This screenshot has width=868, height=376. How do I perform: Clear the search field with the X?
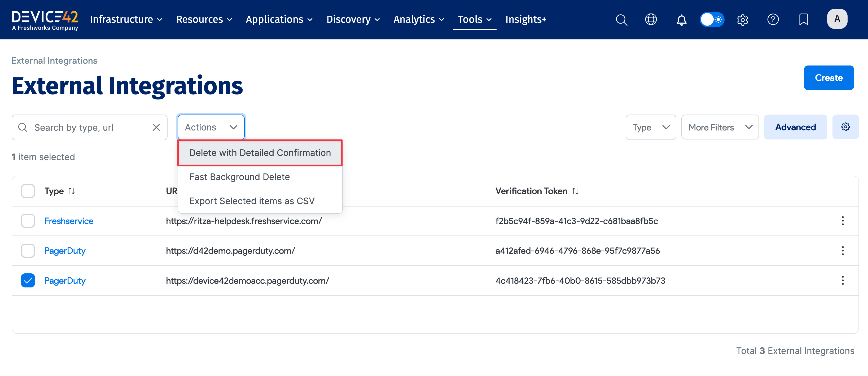(156, 127)
